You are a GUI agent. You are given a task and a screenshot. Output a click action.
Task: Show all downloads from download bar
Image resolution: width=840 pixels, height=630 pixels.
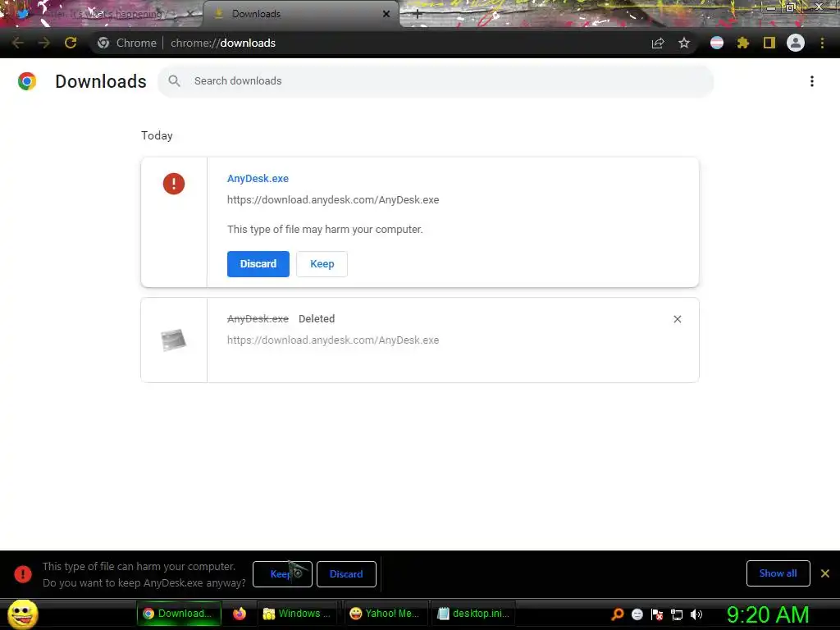coord(778,573)
